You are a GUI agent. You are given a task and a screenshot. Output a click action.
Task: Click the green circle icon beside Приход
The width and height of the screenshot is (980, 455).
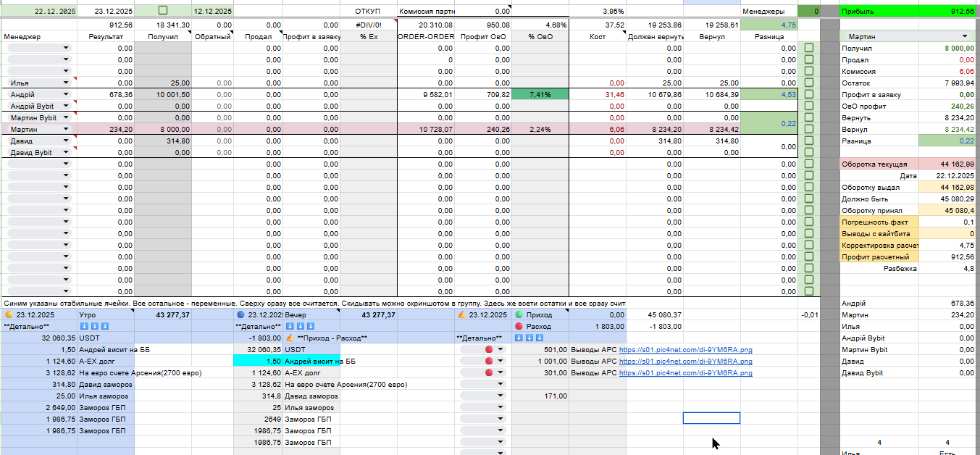(519, 315)
